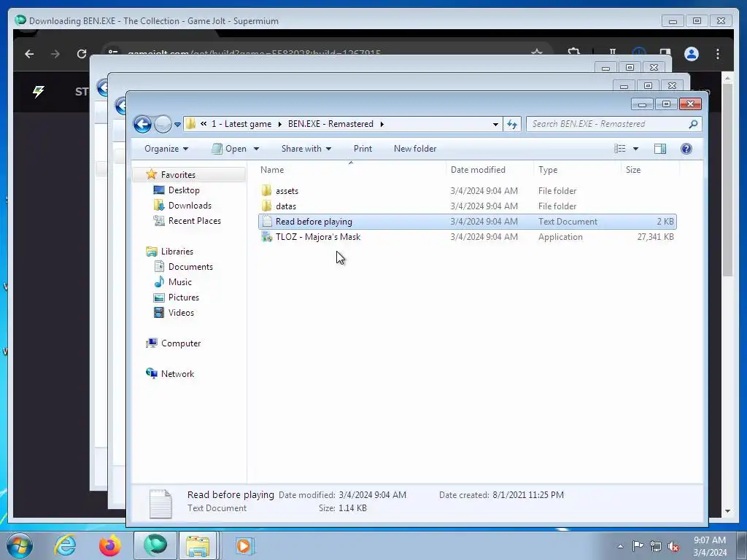Click the browser page scrollbar down arrow

[x=727, y=511]
